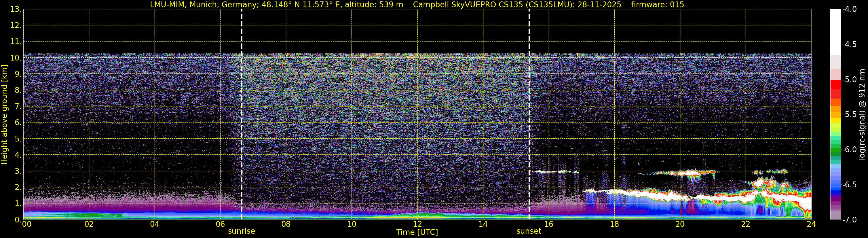Click the '8.' height axis tick label
This screenshot has width=868, height=238.
(18, 90)
